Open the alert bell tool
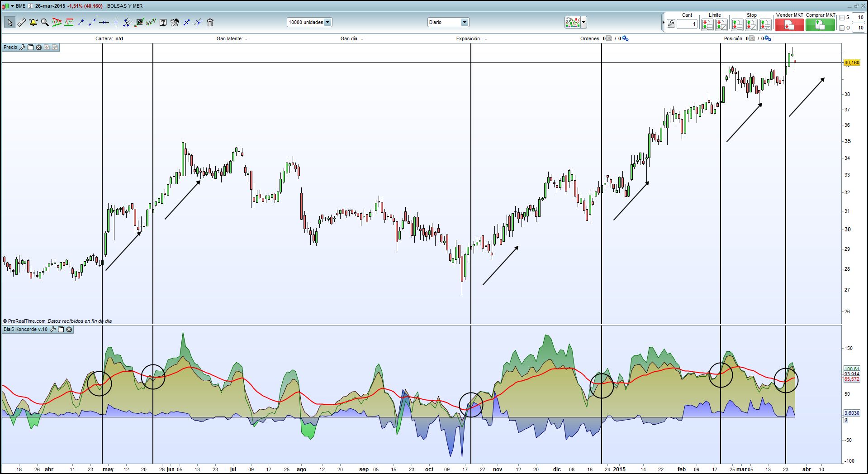 (x=33, y=22)
